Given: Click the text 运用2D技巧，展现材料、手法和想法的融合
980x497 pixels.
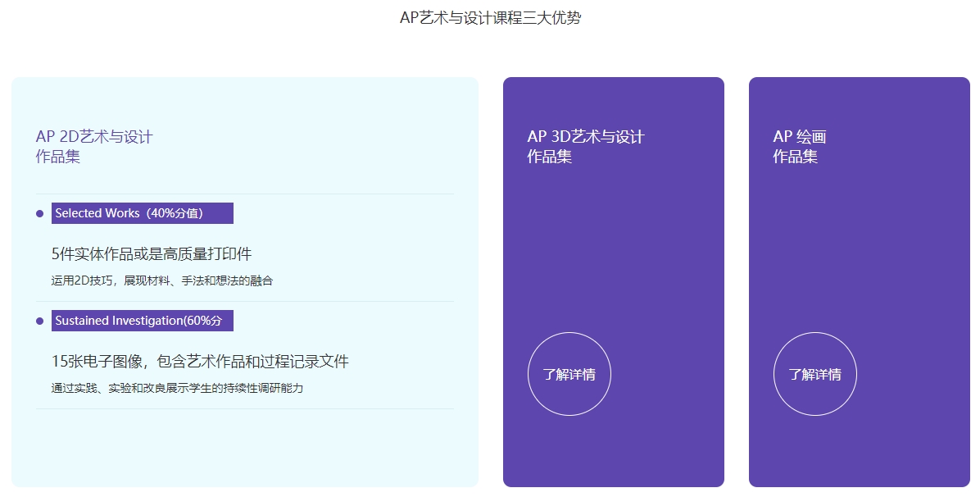Looking at the screenshot, I should pos(162,280).
